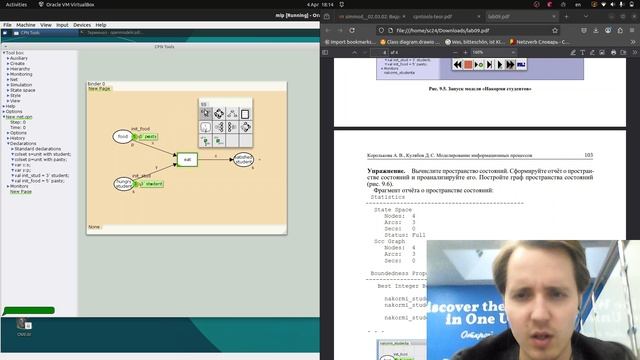Select New_net.cpn in the index tree
640x360 pixels.
point(19,117)
